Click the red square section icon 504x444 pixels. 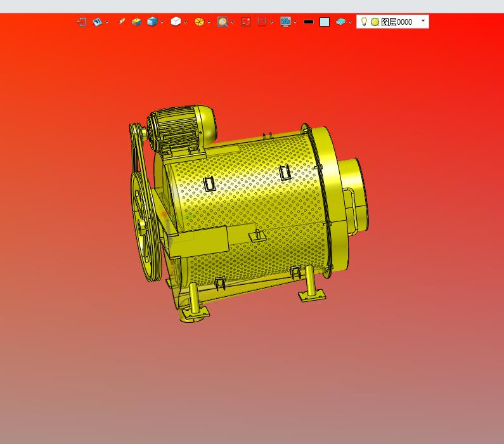(x=246, y=22)
